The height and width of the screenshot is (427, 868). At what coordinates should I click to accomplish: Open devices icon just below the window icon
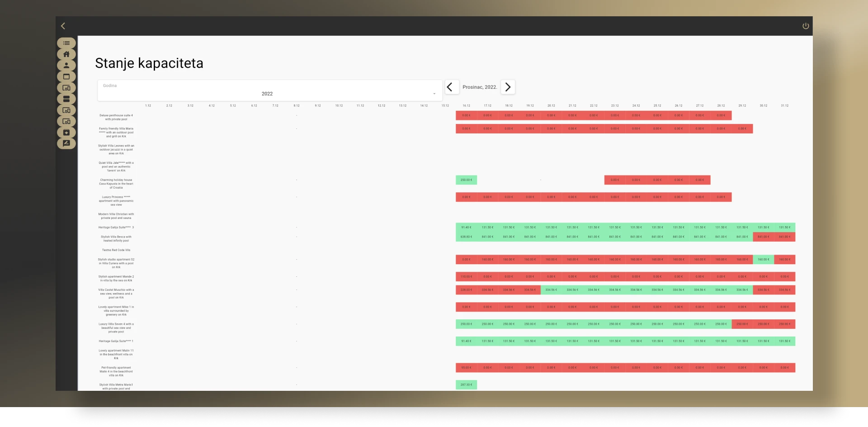pos(66,88)
